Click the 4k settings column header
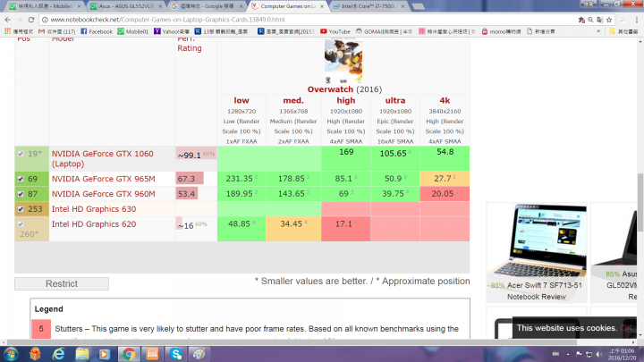The width and height of the screenshot is (644, 362). point(445,100)
